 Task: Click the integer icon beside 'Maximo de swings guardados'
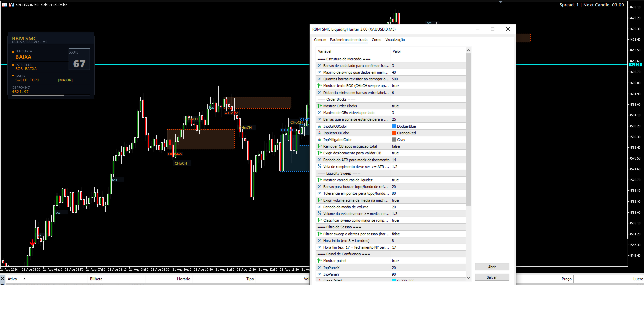(319, 72)
